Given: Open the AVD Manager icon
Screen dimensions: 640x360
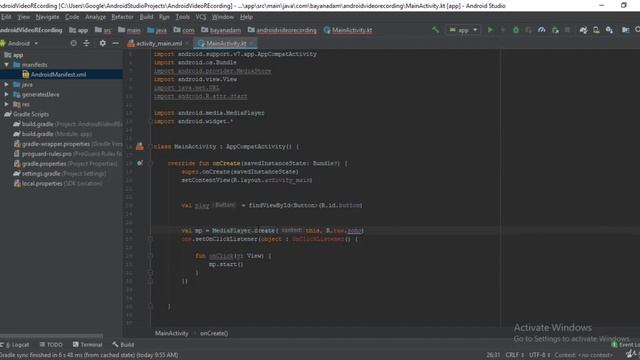Looking at the screenshot, I should [x=596, y=30].
